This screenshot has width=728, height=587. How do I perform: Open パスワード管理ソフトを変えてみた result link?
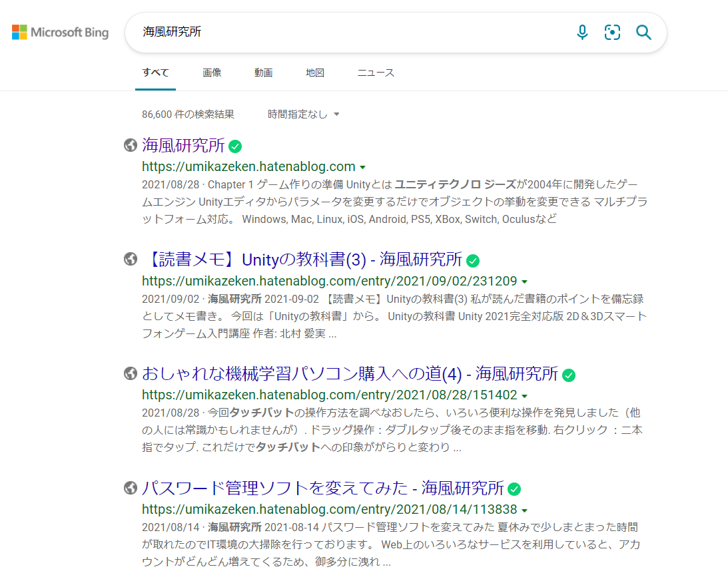(322, 488)
